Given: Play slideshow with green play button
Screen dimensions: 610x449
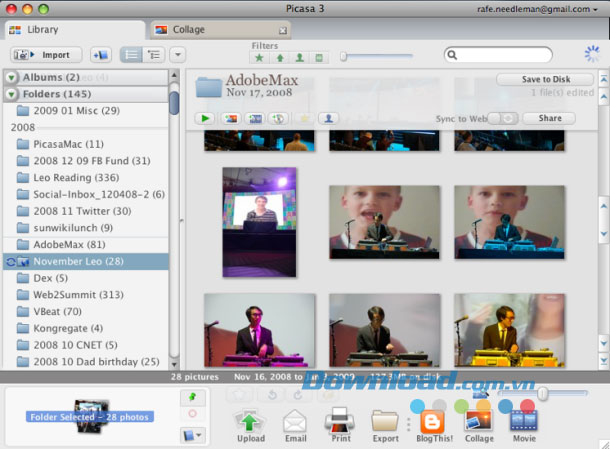Looking at the screenshot, I should (x=206, y=118).
